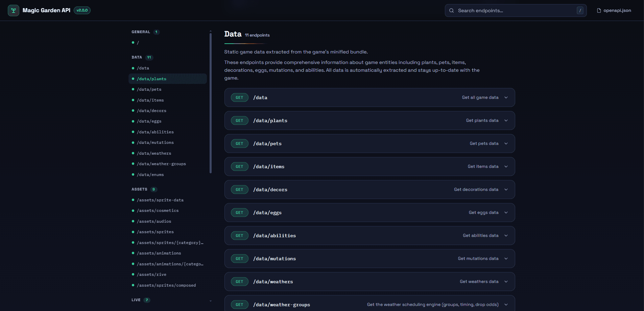This screenshot has height=311, width=644.
Task: Select /data/enums sidebar entry
Action: 168,175
